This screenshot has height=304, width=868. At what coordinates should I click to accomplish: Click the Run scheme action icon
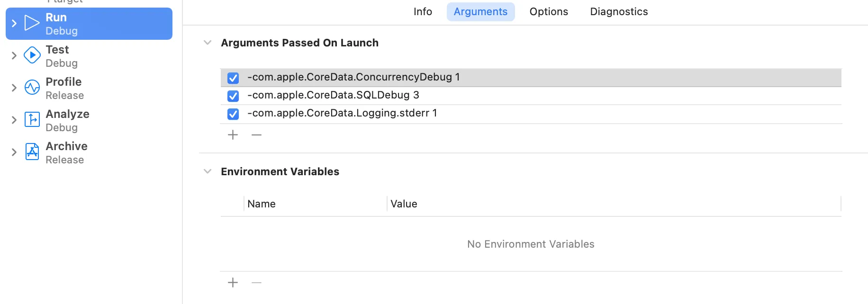[x=32, y=23]
